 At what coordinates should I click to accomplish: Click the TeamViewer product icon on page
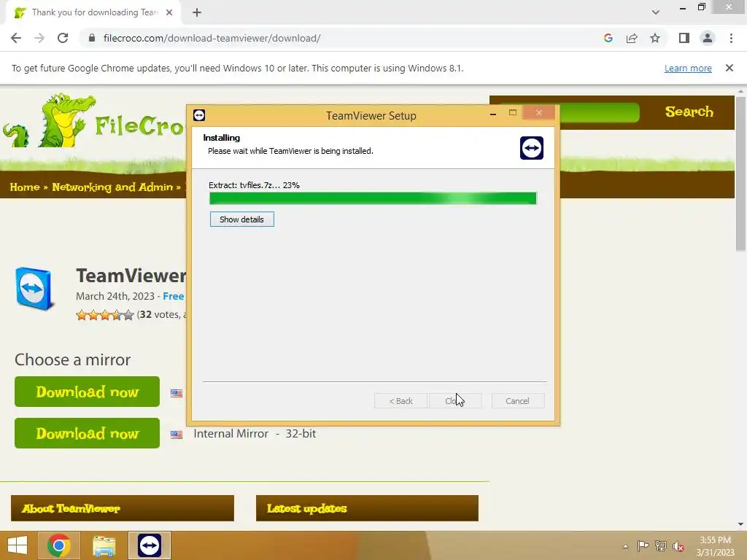34,289
